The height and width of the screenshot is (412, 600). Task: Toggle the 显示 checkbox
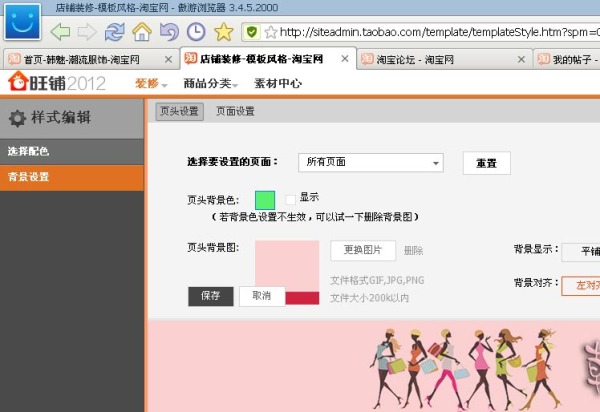pyautogui.click(x=290, y=199)
